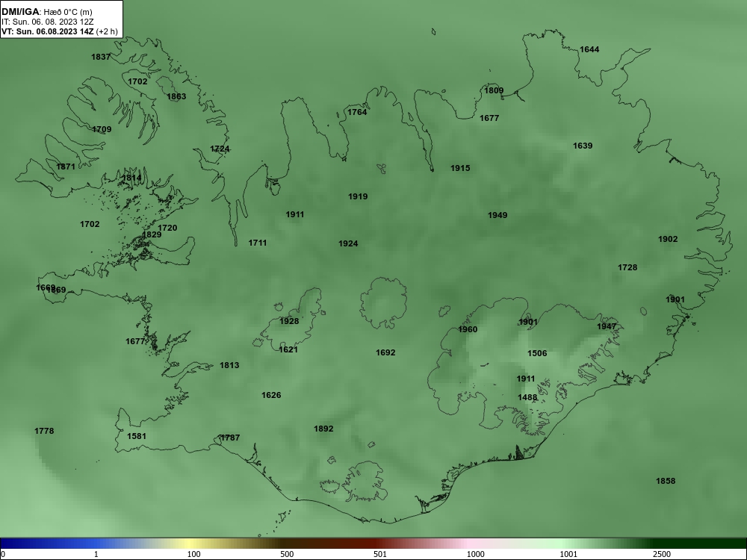The image size is (747, 560).
Task: Click the 100 label on color scale
Action: pyautogui.click(x=193, y=554)
